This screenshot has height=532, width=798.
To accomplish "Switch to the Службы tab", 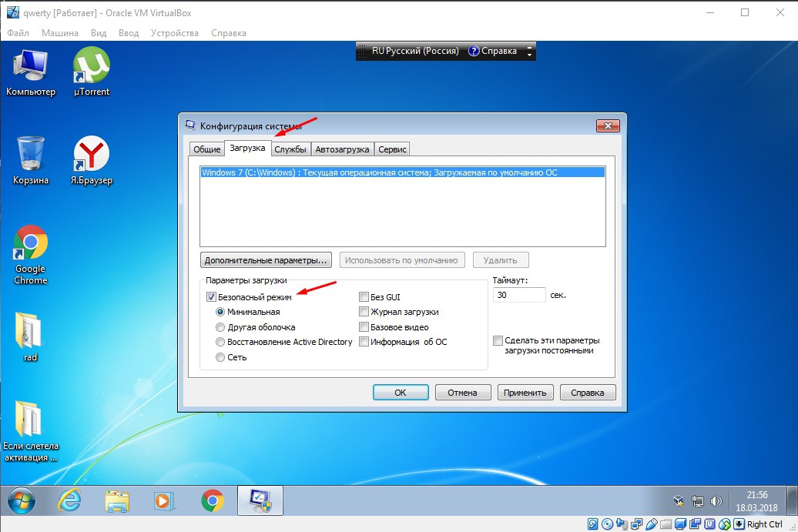I will pyautogui.click(x=290, y=149).
